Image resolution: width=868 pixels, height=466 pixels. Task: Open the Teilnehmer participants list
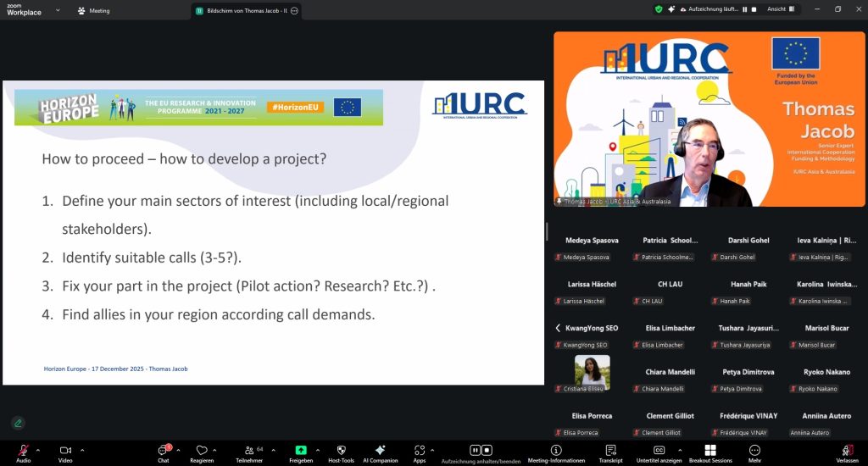[250, 450]
